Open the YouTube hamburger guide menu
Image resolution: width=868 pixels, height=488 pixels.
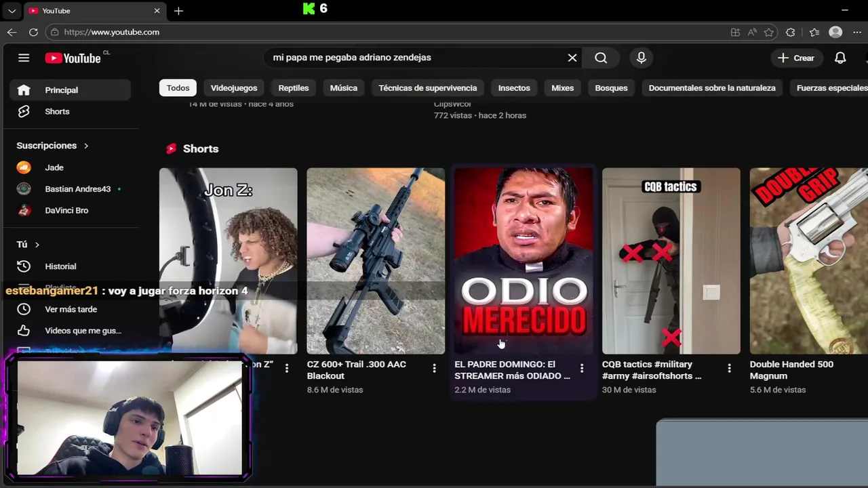pos(24,58)
